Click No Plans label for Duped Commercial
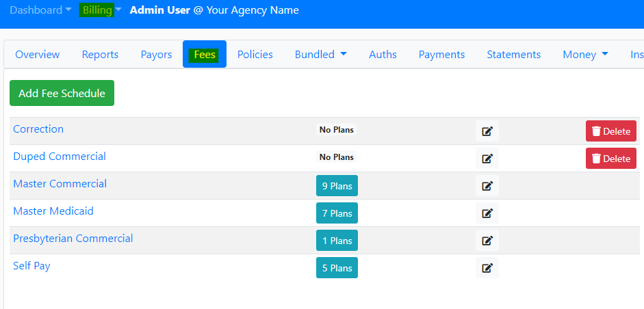 coord(337,157)
